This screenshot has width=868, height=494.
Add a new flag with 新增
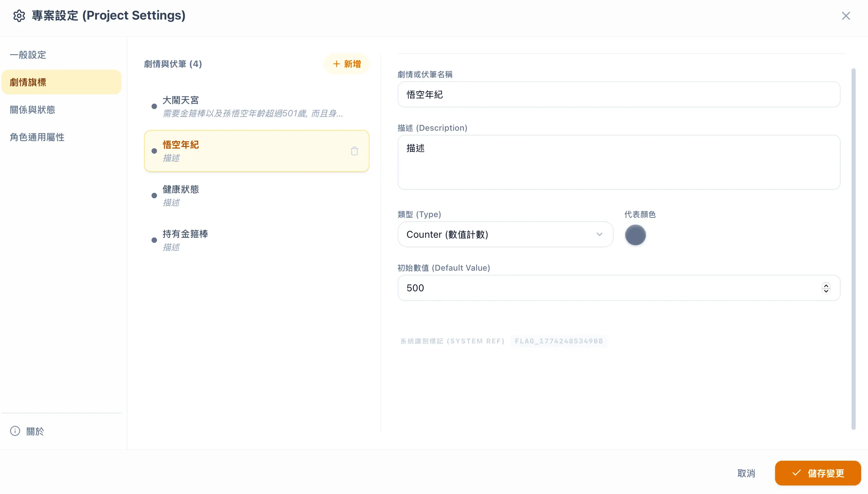click(x=347, y=64)
